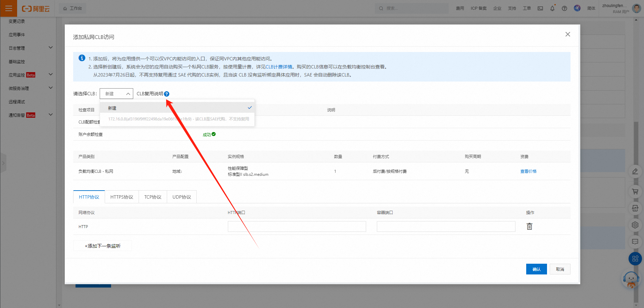Viewport: 644px width, 308px height.
Task: Click the top search box
Action: click(412, 8)
